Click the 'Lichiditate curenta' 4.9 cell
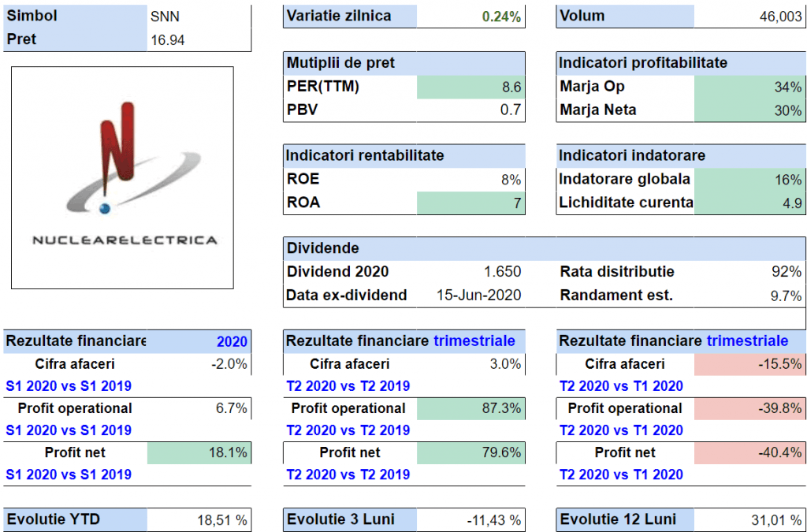Screen dimensions: 807x532 [749, 203]
